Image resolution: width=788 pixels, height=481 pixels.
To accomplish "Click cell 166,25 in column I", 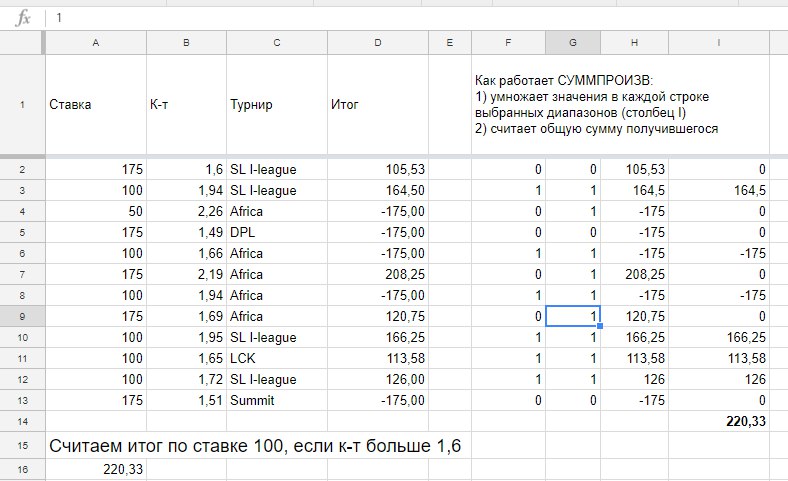I will tap(719, 337).
